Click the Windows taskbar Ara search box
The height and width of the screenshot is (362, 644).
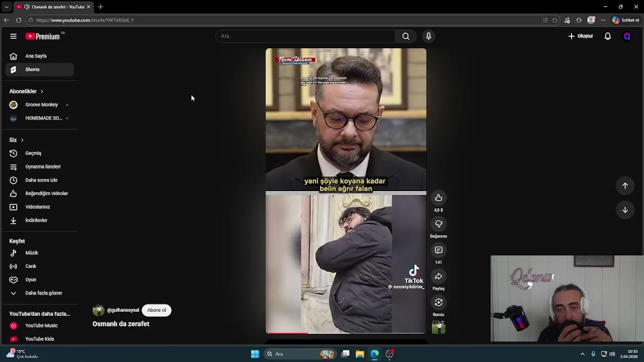[300, 354]
